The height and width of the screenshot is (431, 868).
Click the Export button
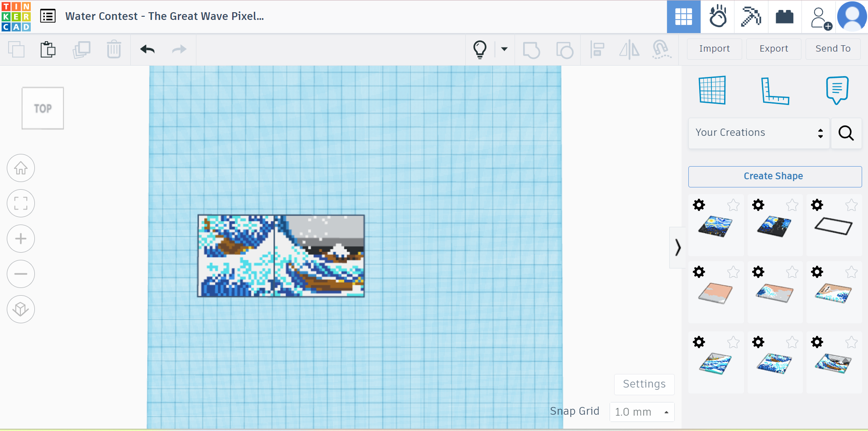tap(773, 49)
